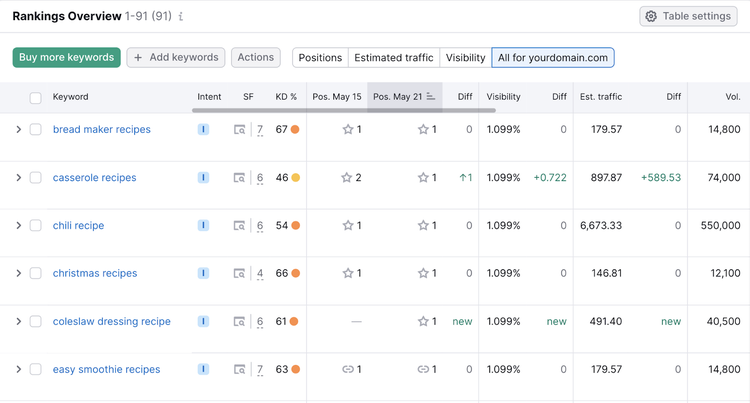Click the intent badge for christmas recipes
The height and width of the screenshot is (403, 750).
pyautogui.click(x=203, y=273)
